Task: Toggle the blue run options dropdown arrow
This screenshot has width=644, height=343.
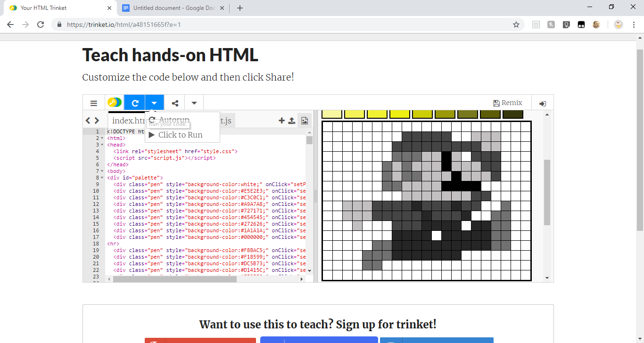Action: pyautogui.click(x=154, y=103)
